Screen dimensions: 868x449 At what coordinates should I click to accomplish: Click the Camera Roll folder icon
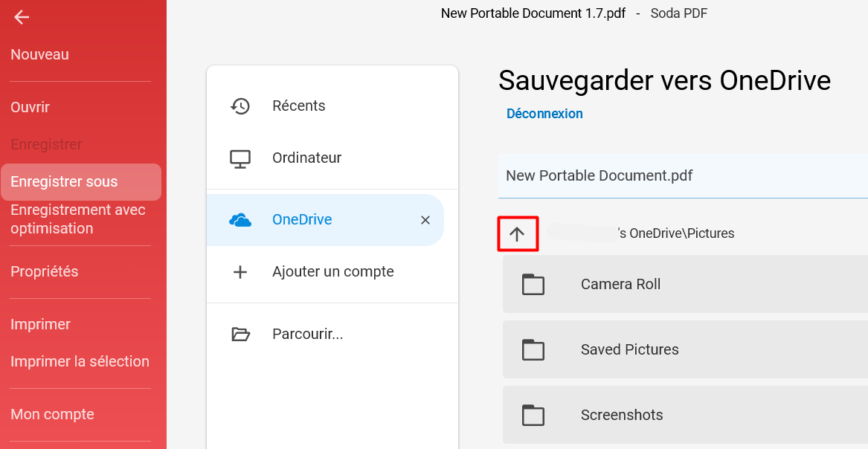coord(533,284)
